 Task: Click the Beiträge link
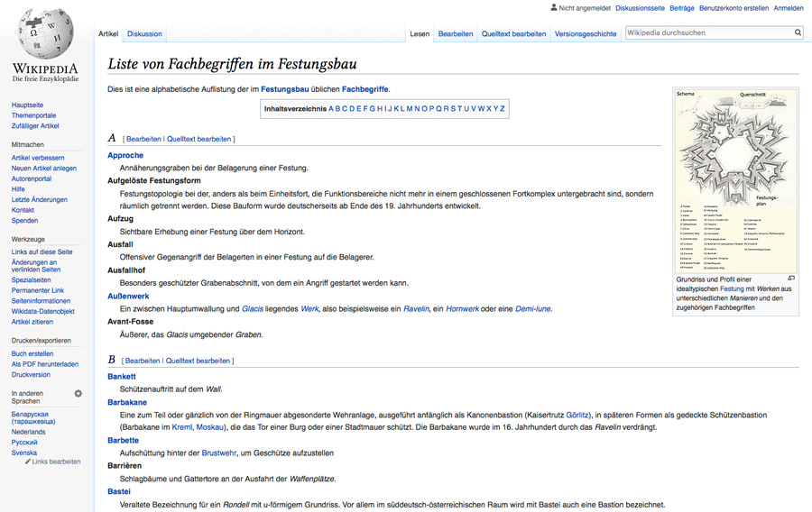[682, 8]
